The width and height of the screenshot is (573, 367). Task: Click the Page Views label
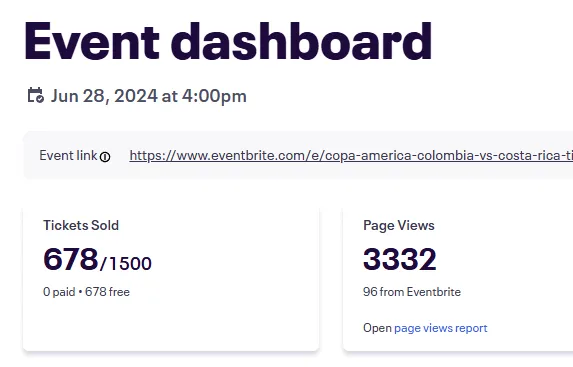[x=399, y=225]
